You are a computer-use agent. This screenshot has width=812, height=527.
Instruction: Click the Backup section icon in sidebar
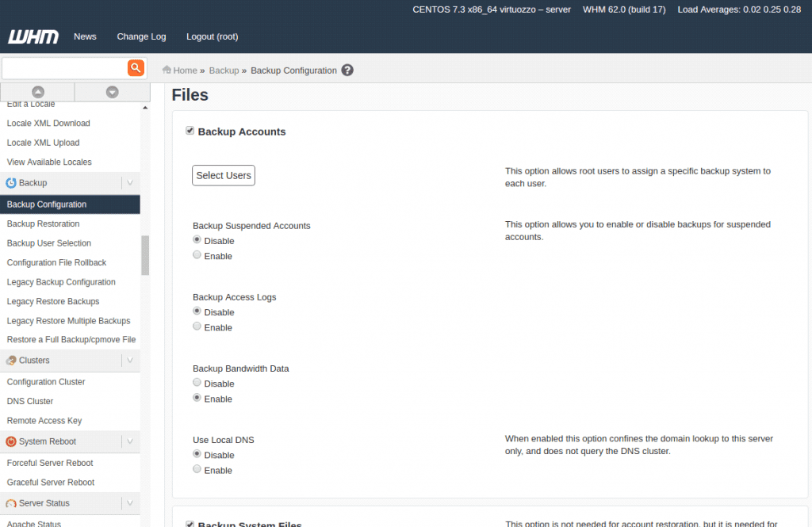pyautogui.click(x=11, y=183)
